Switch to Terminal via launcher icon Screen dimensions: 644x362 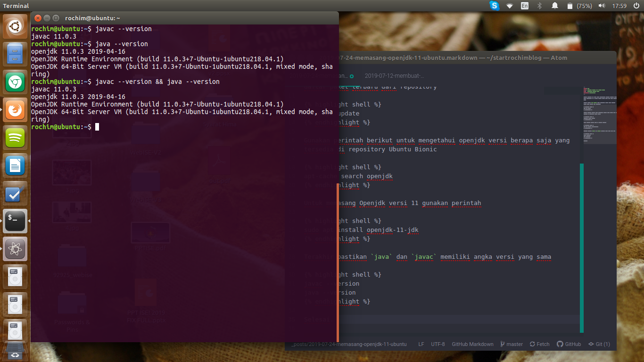[16, 221]
